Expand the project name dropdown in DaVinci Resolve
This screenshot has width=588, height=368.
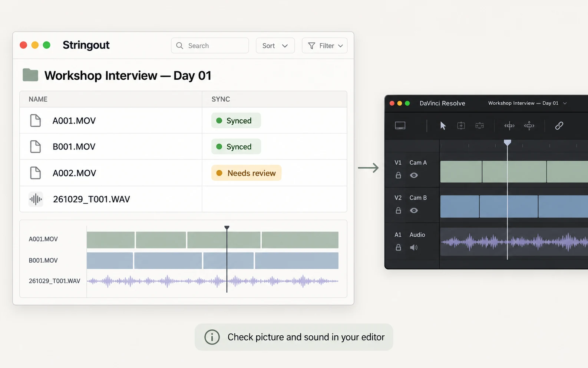click(565, 103)
